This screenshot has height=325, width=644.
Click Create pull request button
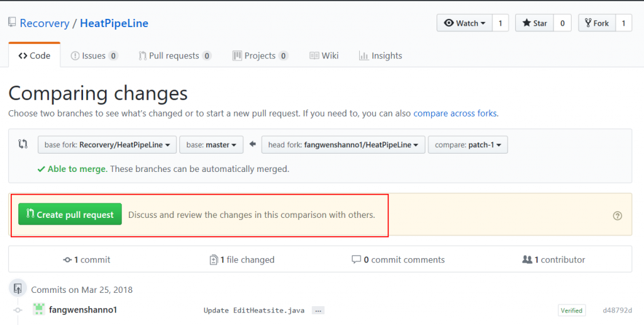[x=70, y=214]
